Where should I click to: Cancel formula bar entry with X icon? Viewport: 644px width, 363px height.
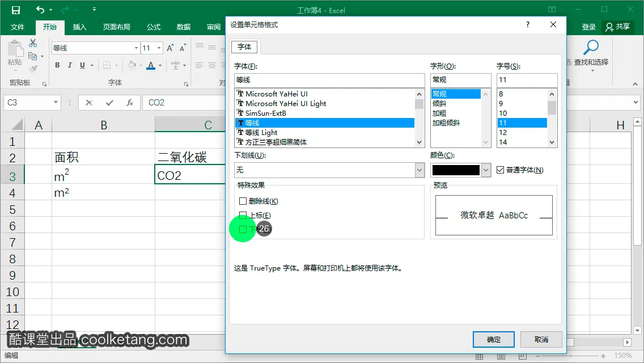point(88,103)
